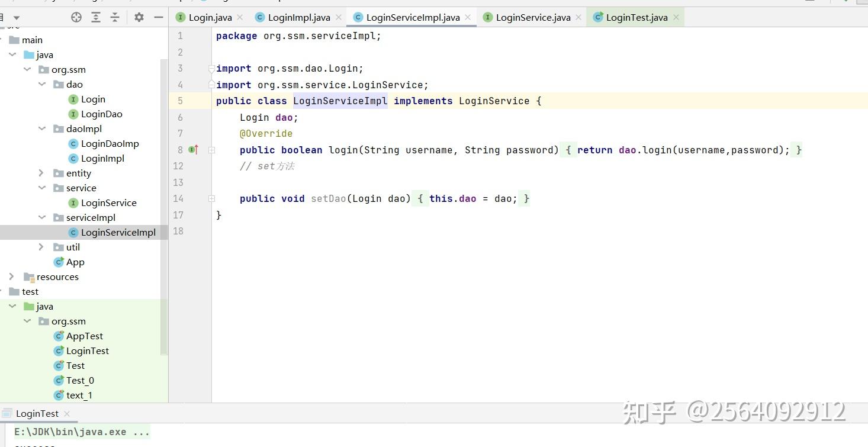Open project panel options with the gear icon

139,18
